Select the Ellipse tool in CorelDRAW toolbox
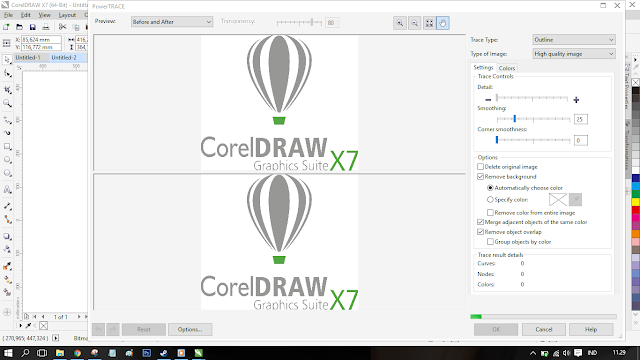 (x=7, y=160)
